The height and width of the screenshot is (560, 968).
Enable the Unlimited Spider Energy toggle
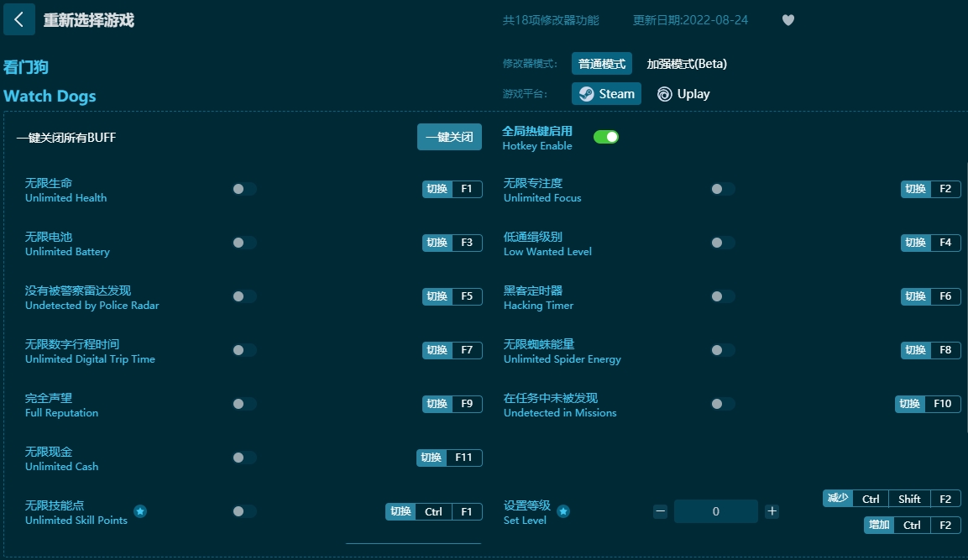coord(722,350)
